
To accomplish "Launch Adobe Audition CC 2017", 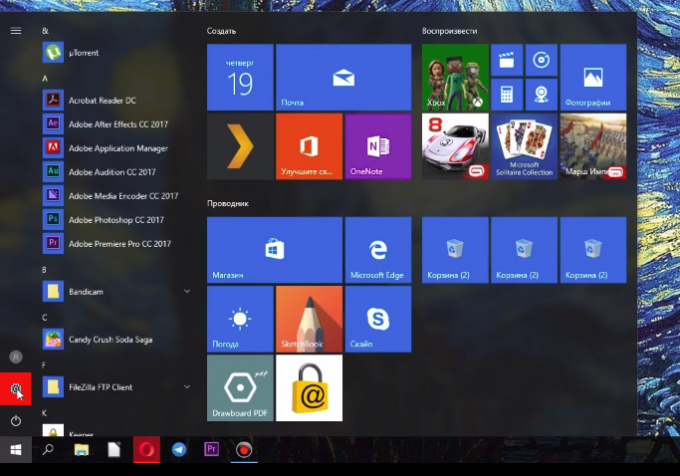I will tap(116, 172).
